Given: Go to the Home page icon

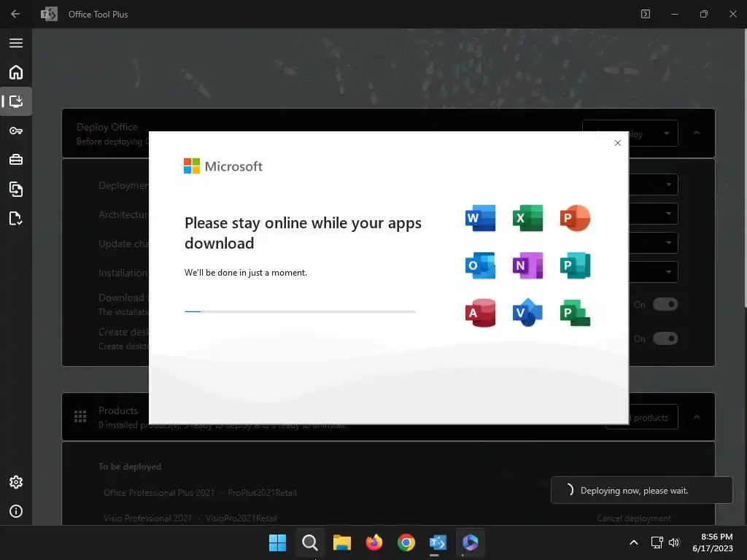Looking at the screenshot, I should pos(16,72).
